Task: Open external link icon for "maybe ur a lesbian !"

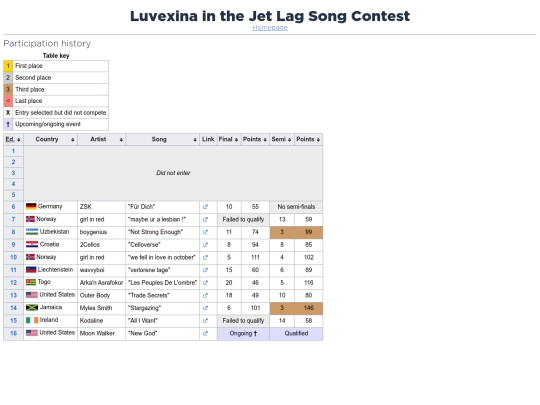Action: point(205,220)
